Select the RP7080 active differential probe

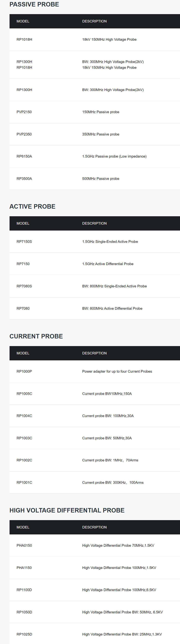point(95,308)
